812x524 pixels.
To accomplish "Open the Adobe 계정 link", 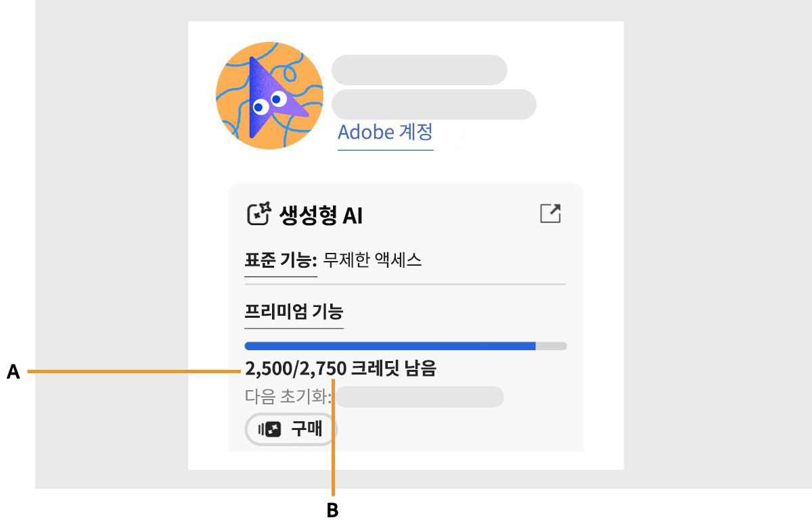I will pyautogui.click(x=385, y=132).
